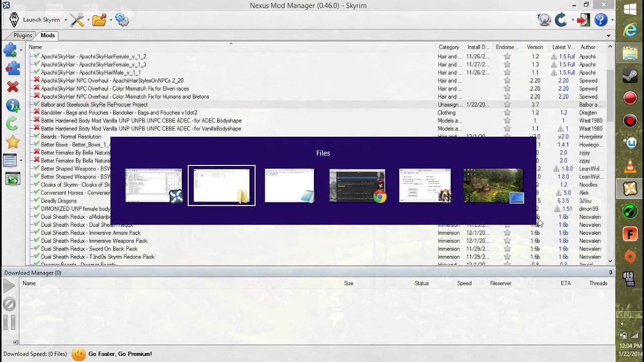Toggle checkmark for Deadly Dragons mod
This screenshot has height=362, width=644.
pos(37,201)
